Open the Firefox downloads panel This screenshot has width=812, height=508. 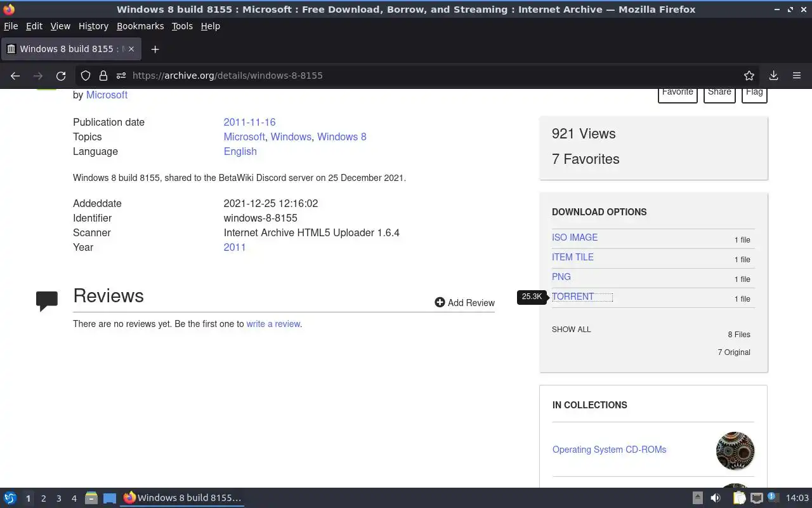tap(773, 76)
